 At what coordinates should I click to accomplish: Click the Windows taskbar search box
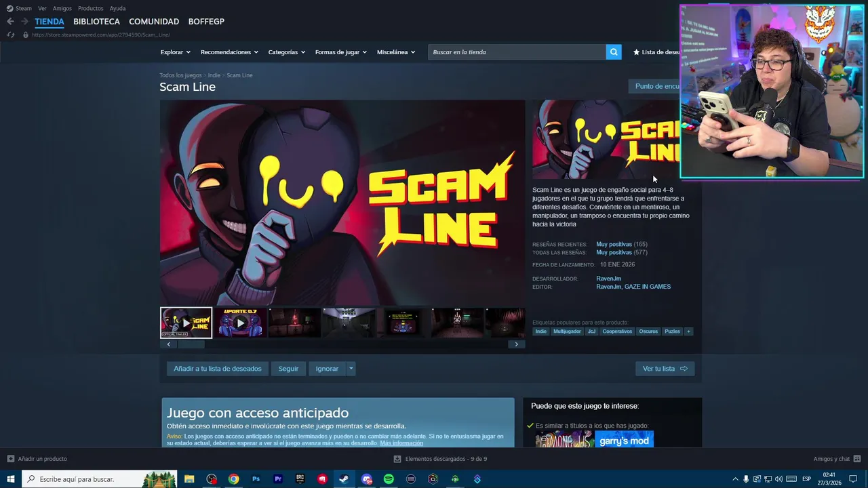[100, 479]
